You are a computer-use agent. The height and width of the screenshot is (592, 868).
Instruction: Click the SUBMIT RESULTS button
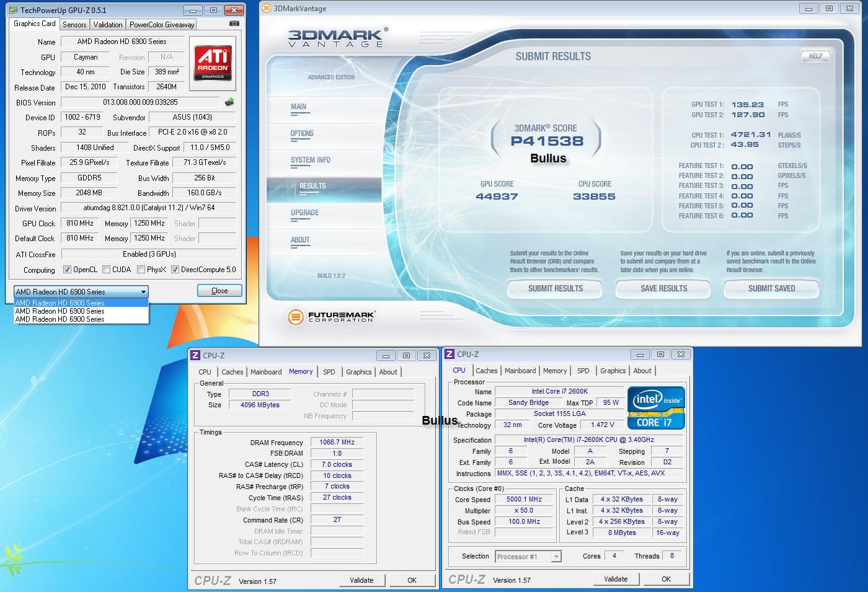click(555, 288)
